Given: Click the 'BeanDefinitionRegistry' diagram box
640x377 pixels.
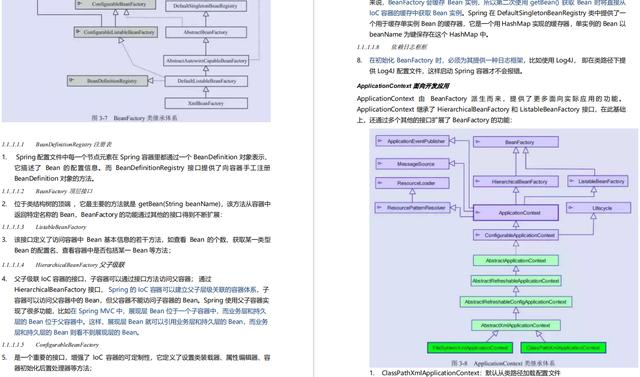Looking at the screenshot, I should (108, 81).
